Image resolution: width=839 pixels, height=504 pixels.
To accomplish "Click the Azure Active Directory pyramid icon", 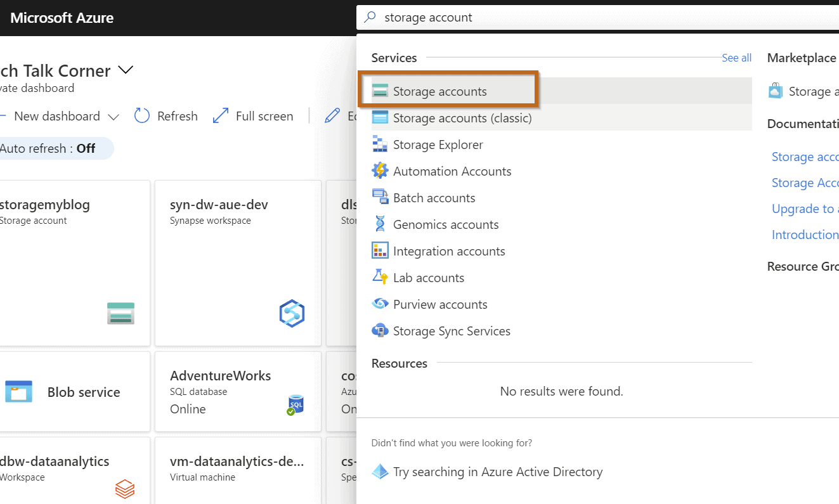I will pyautogui.click(x=380, y=472).
